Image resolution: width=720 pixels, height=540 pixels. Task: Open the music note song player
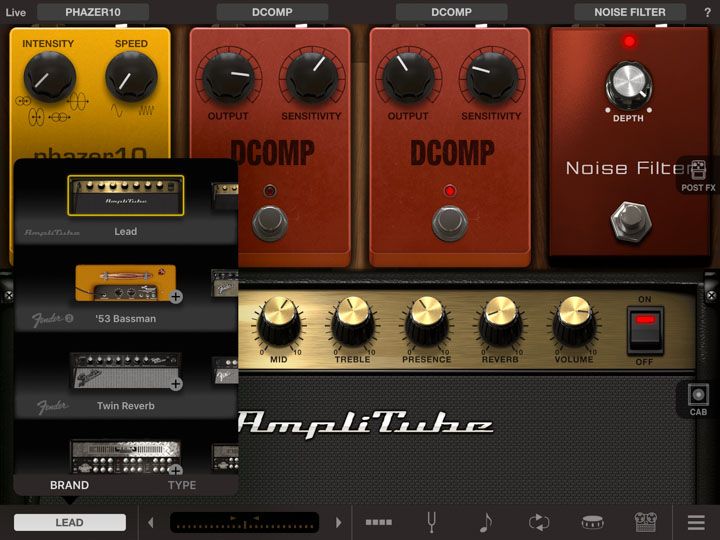click(x=485, y=522)
